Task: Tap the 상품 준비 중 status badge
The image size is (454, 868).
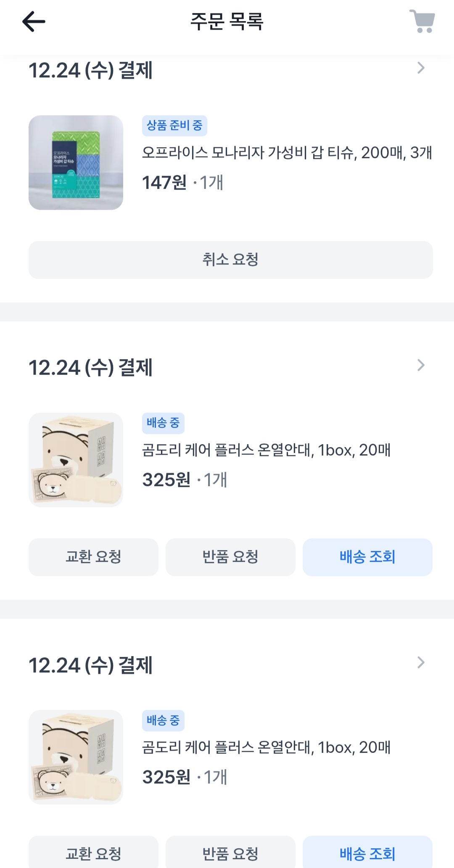Action: [x=174, y=126]
